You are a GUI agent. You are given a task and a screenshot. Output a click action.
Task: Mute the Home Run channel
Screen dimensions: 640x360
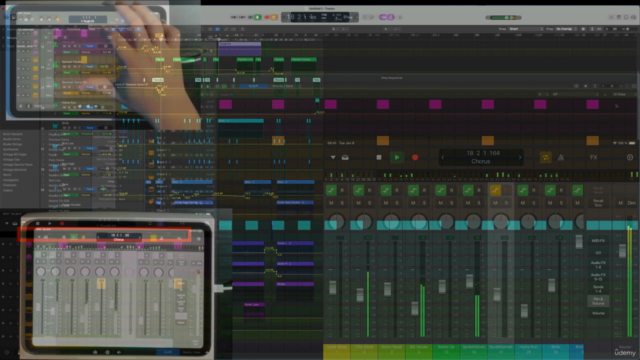522,203
